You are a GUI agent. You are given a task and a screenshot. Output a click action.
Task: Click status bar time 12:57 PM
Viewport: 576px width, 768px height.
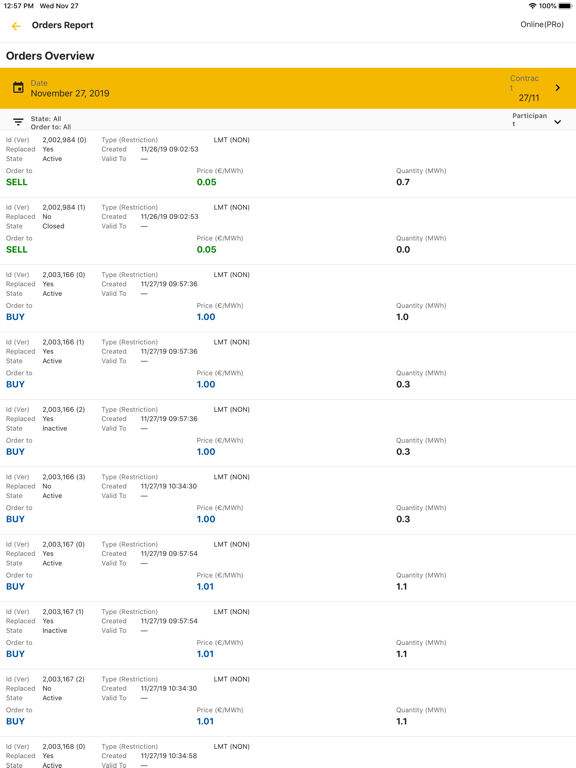click(x=19, y=6)
